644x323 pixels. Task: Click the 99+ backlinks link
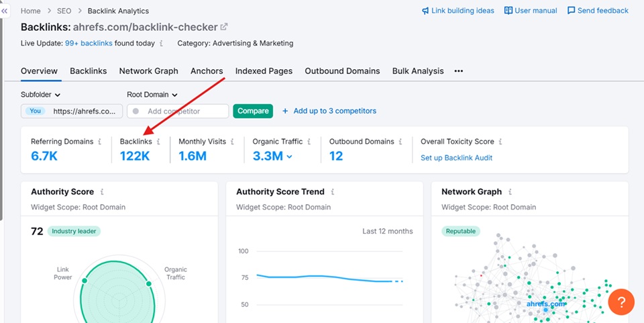(89, 43)
